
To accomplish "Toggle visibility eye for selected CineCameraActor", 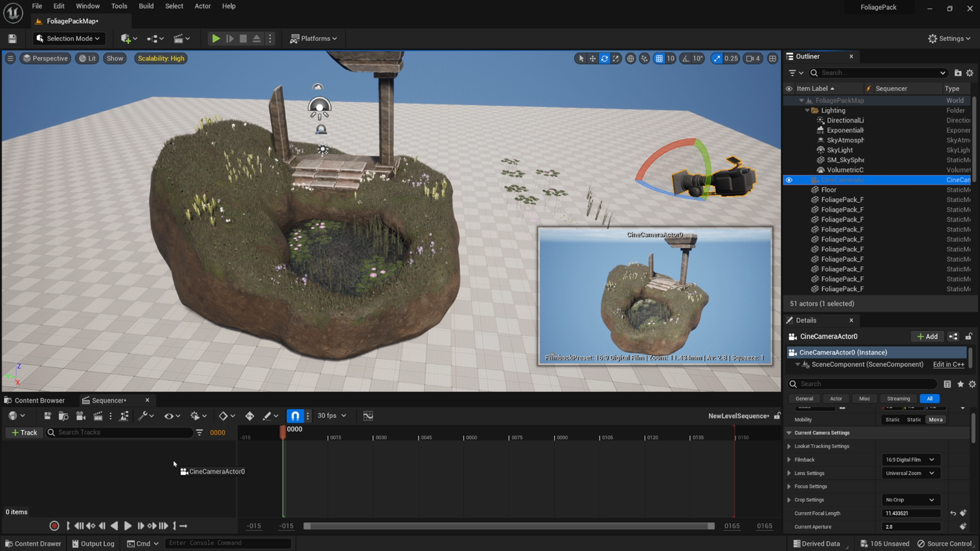I will coord(789,180).
